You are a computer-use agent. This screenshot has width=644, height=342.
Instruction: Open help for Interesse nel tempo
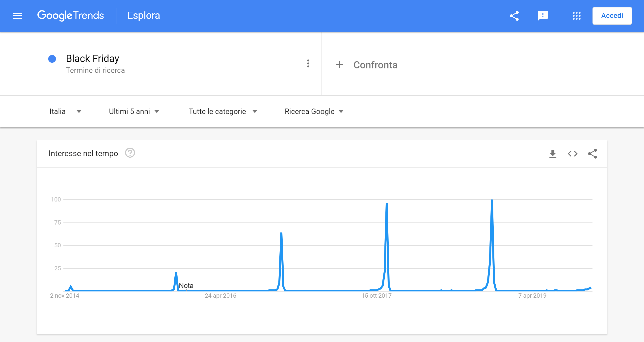point(130,153)
